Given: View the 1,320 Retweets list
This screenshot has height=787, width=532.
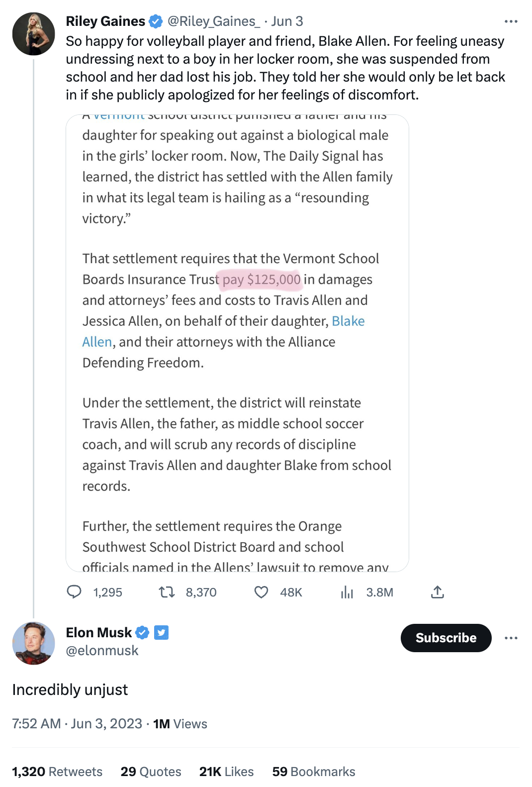Looking at the screenshot, I should [x=57, y=772].
